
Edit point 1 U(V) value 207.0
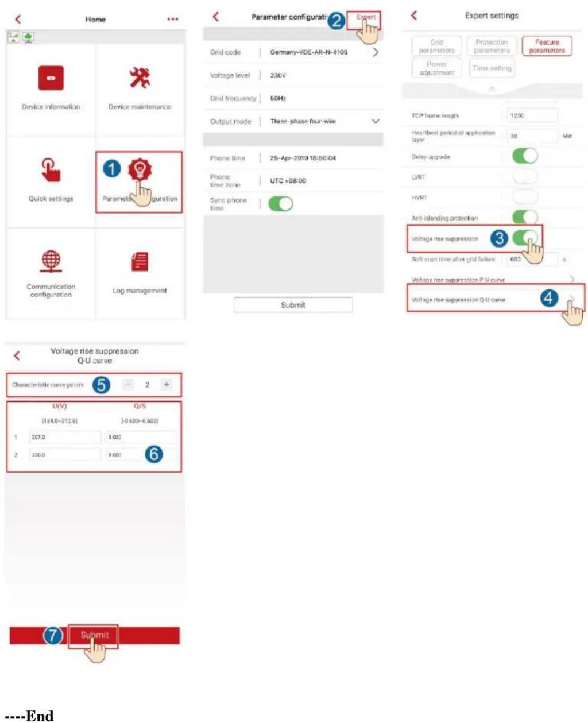point(65,437)
